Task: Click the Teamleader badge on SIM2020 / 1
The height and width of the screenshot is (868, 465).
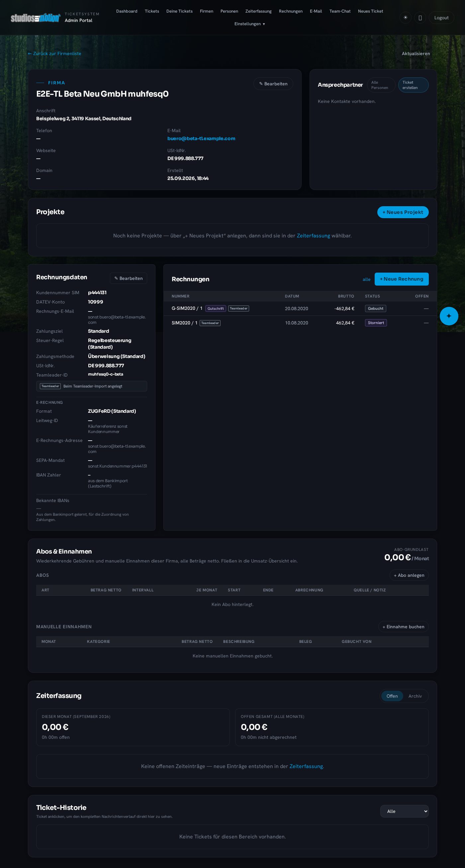Action: [x=210, y=323]
